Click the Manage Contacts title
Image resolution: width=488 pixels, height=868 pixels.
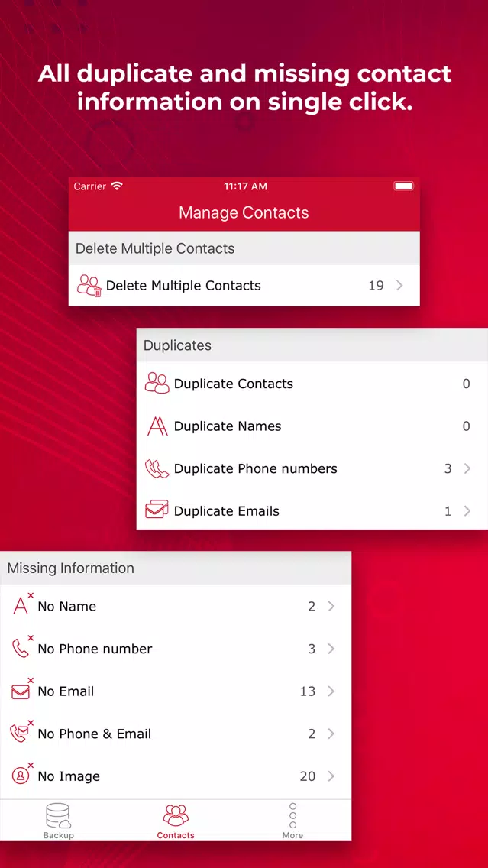point(244,212)
